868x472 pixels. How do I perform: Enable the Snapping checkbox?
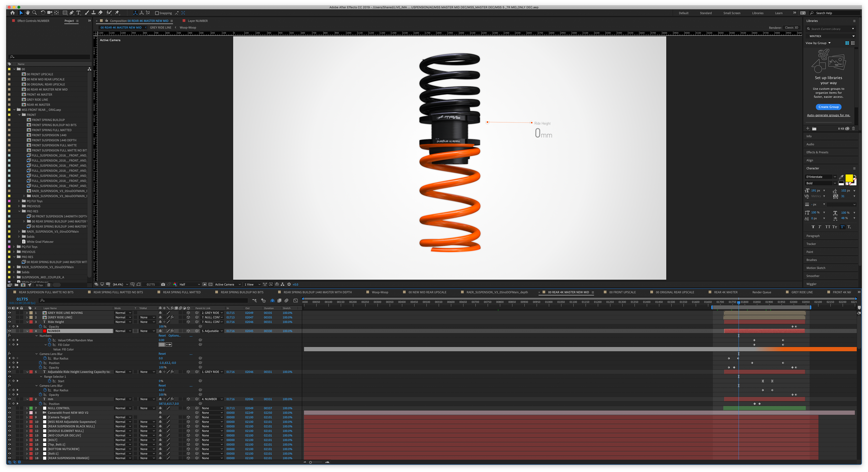[157, 13]
